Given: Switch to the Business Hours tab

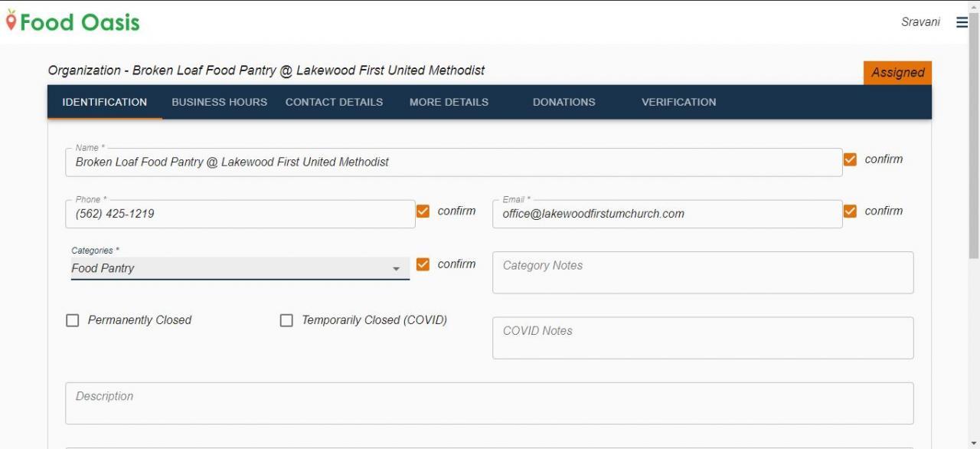Looking at the screenshot, I should pyautogui.click(x=219, y=102).
